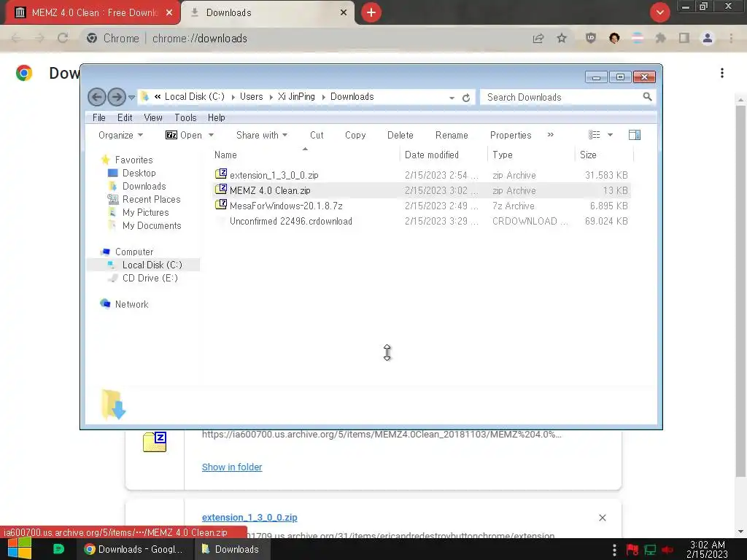Open the Chrome extensions puzzle icon
Viewport: 747px width, 560px height.
(660, 38)
